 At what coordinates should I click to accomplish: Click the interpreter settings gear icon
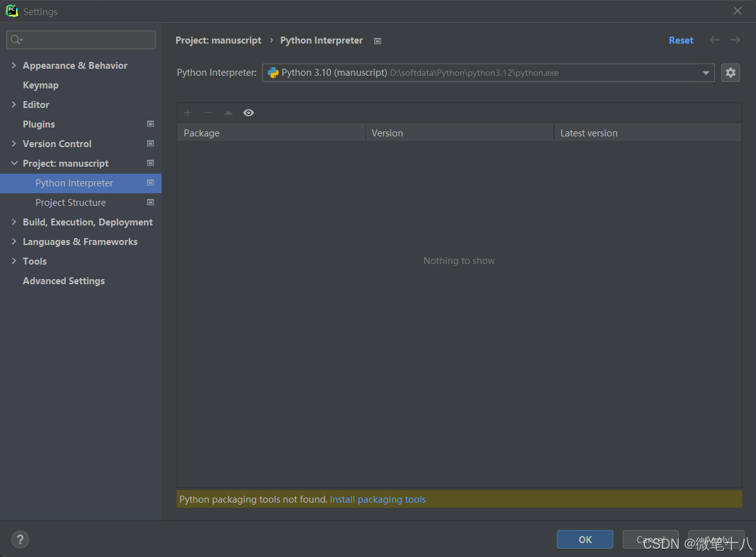click(731, 73)
